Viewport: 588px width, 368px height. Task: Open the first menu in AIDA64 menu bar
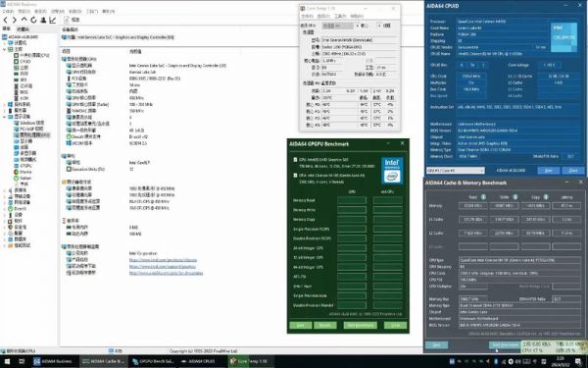pyautogui.click(x=8, y=11)
